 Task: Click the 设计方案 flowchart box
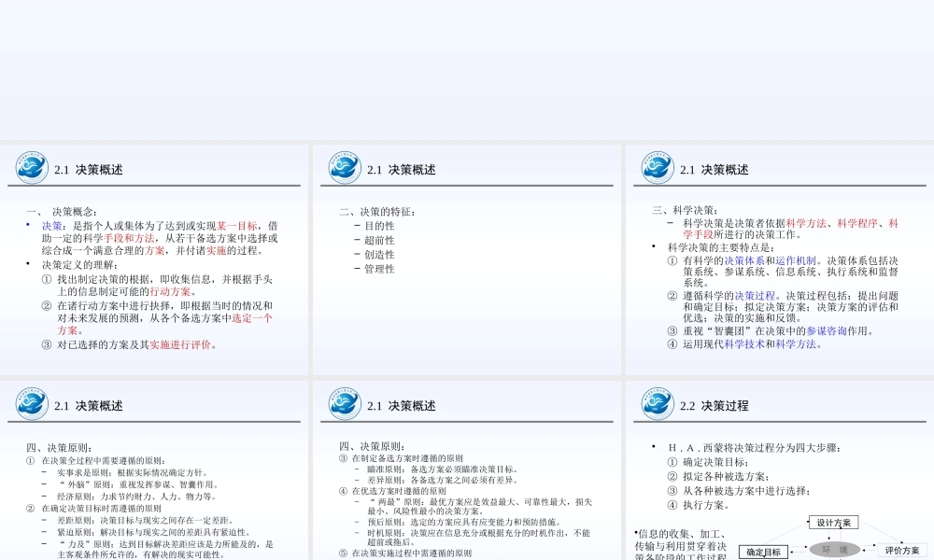pos(833,523)
